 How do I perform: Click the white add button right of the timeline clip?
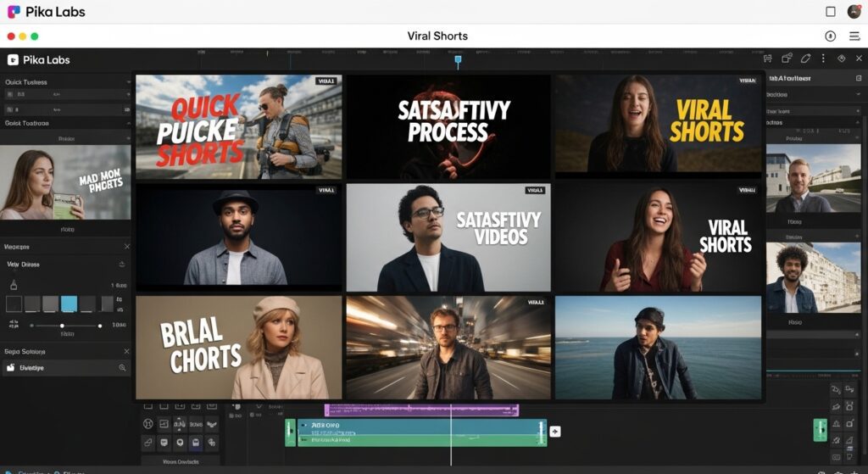[555, 432]
